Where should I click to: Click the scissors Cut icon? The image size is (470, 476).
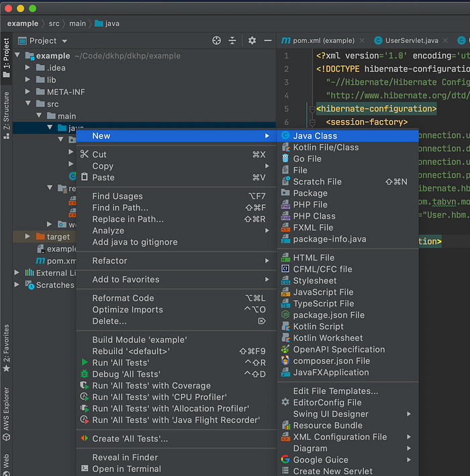[x=85, y=154]
